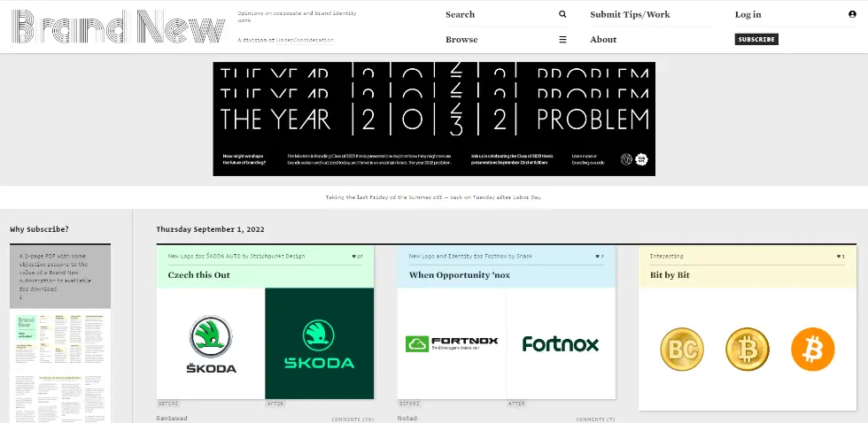Click the gold Bitcoin coin logo
This screenshot has height=423, width=868.
748,350
